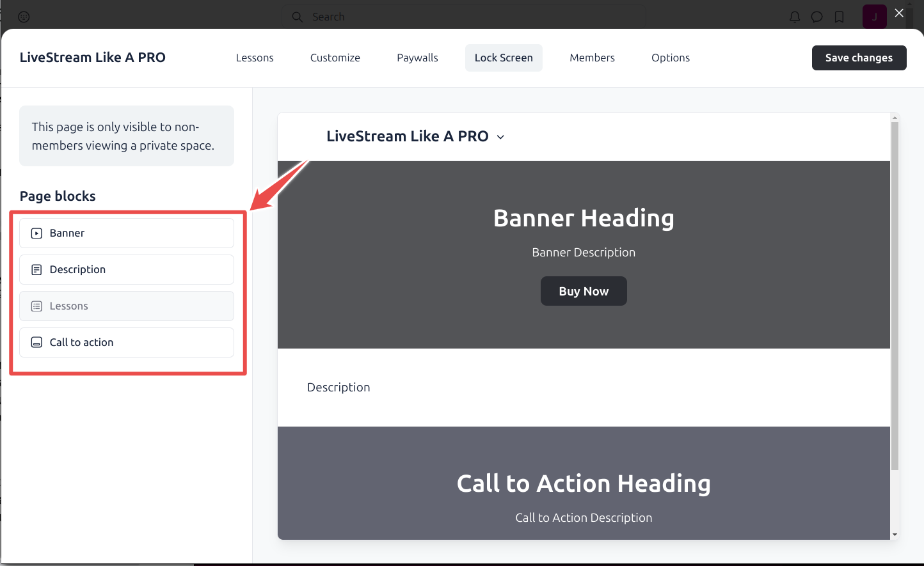Focus the Search field in background
Viewport: 924px width, 566px height.
pyautogui.click(x=464, y=17)
